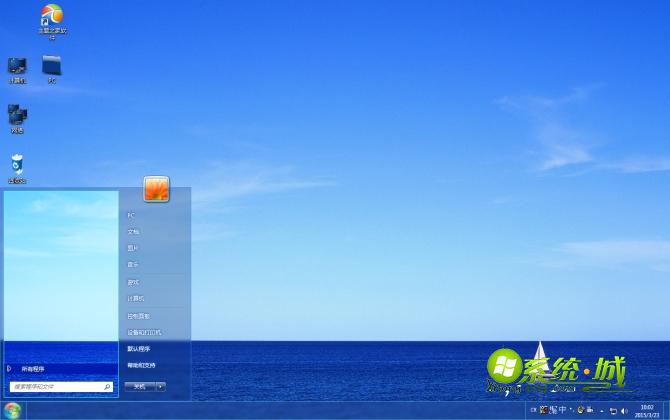670x420 pixels.
Task: Click the Shut down (关机) button
Action: pyautogui.click(x=139, y=386)
